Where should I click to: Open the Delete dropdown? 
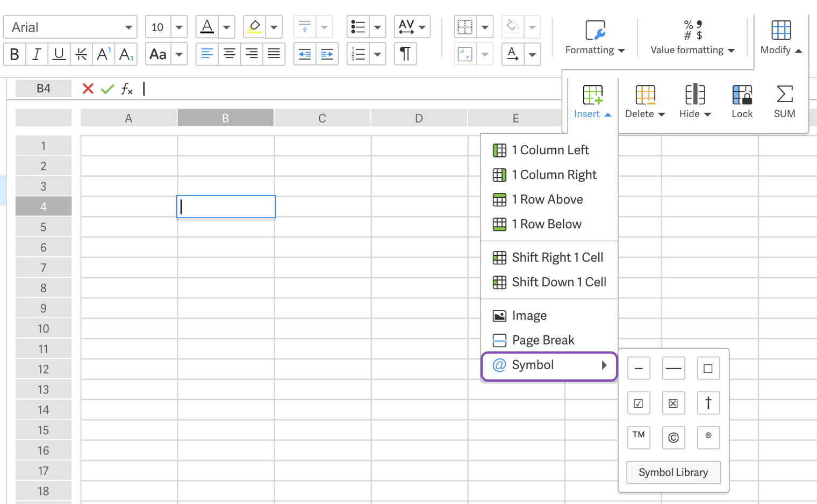645,102
